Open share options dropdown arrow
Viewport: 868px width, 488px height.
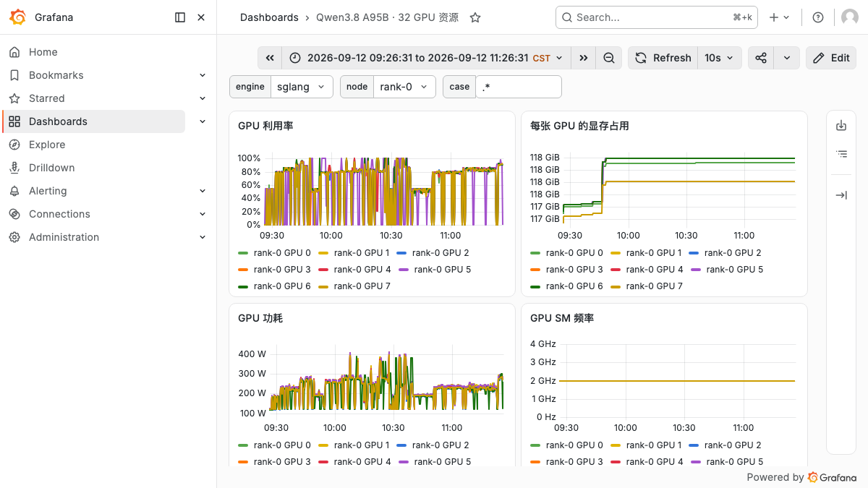pyautogui.click(x=787, y=58)
